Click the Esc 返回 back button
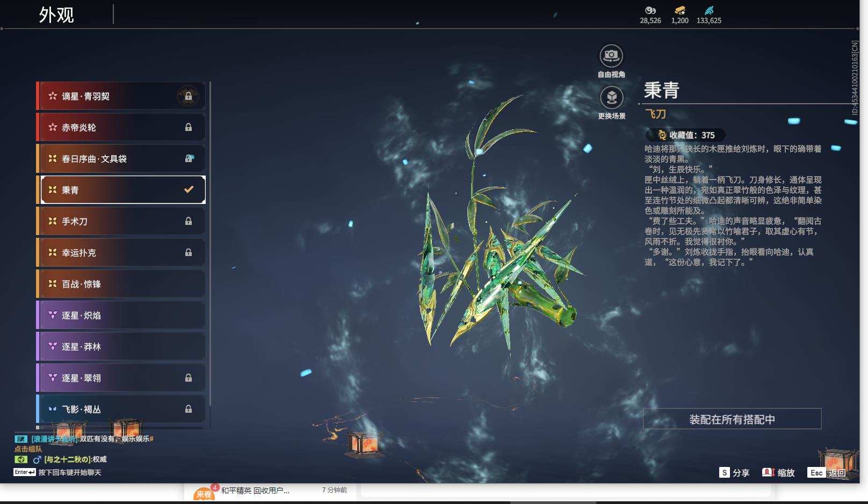Viewport: 868px width, 504px height. (828, 473)
